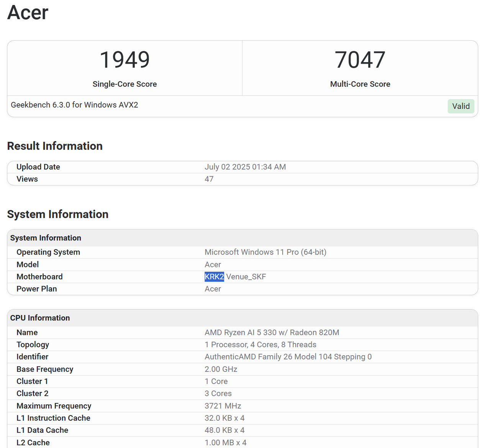
Task: Click the 'Identifier' row label
Action: tap(33, 357)
